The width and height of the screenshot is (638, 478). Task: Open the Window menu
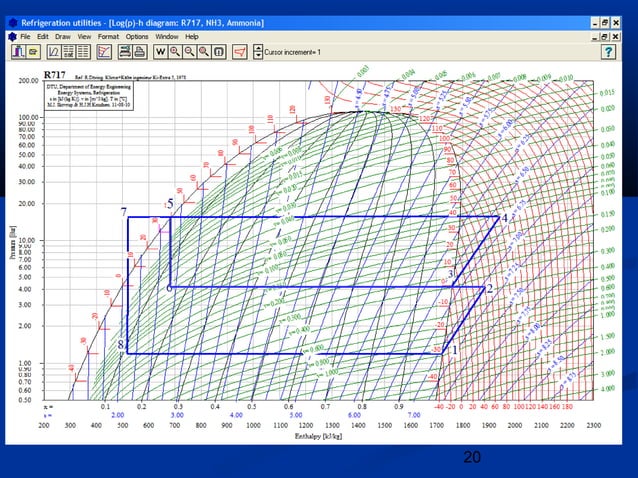(167, 36)
